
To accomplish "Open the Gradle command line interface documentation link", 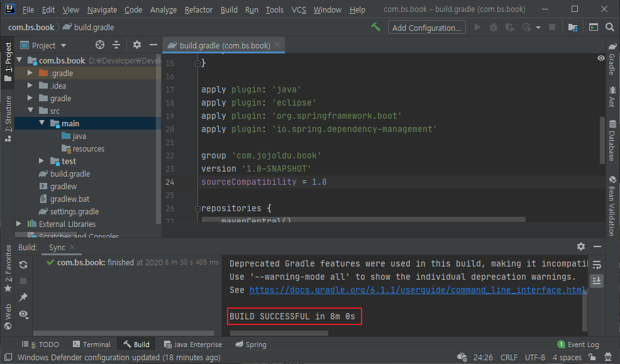I will (x=416, y=289).
